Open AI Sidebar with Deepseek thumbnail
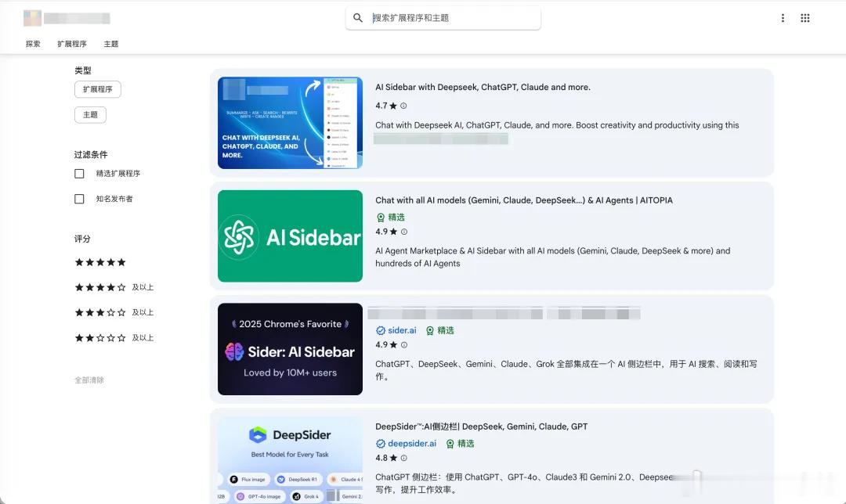 [291, 123]
